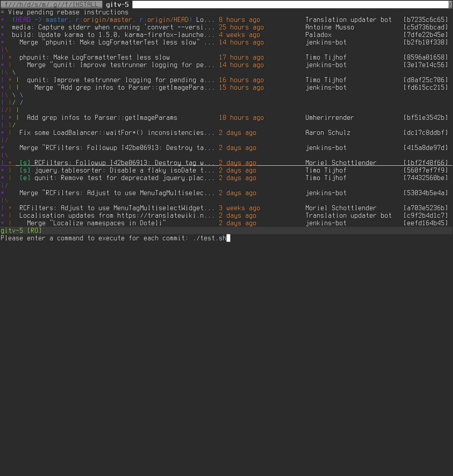Click commit hash [c9f2b4d1c7]
The width and height of the screenshot is (453, 476).
(x=426, y=215)
